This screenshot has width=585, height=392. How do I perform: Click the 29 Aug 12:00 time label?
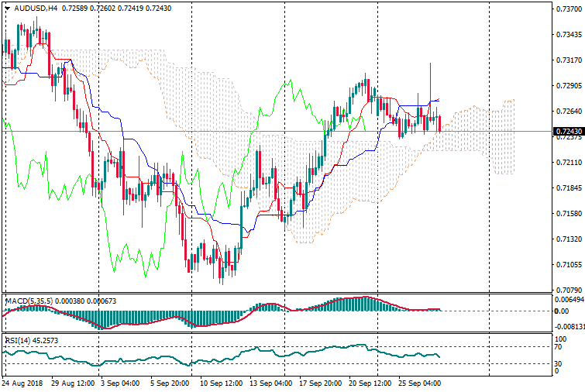click(73, 383)
